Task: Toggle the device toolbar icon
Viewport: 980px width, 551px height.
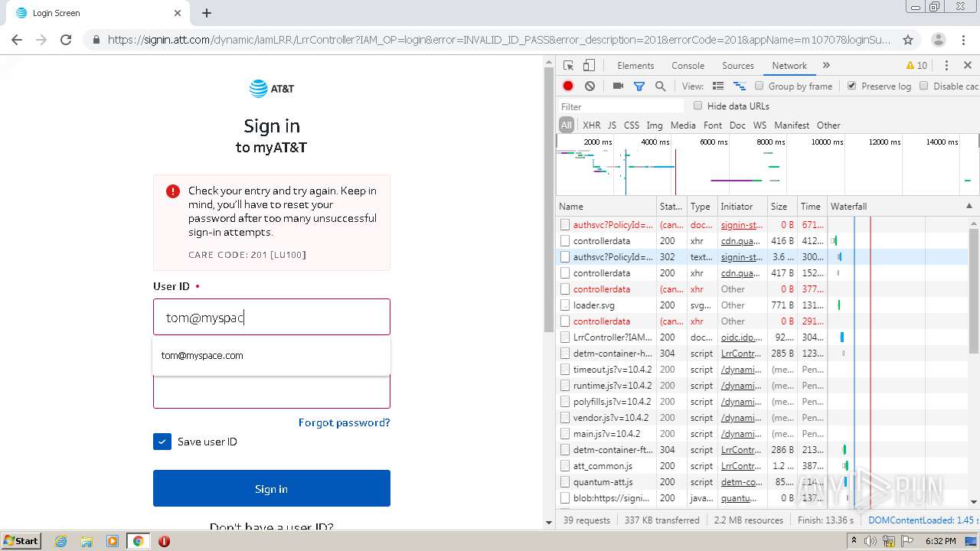Action: 589,66
